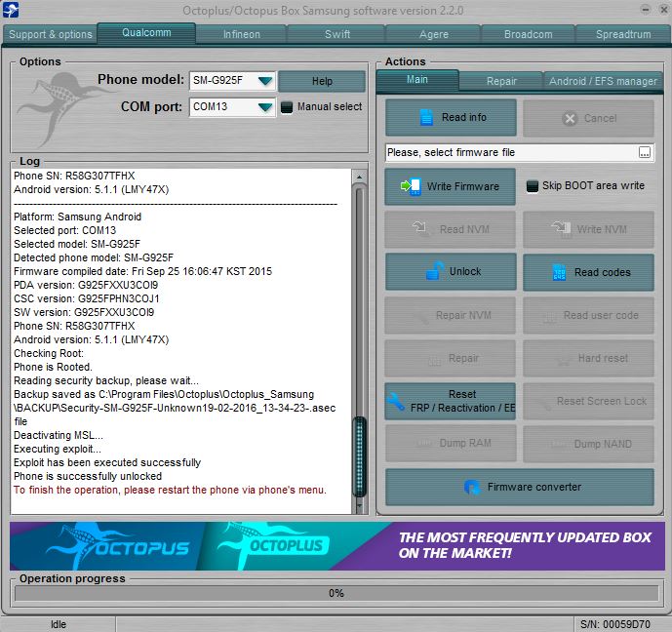Viewport: 672px width, 632px height.
Task: Switch to Support & options tab
Action: [x=51, y=34]
